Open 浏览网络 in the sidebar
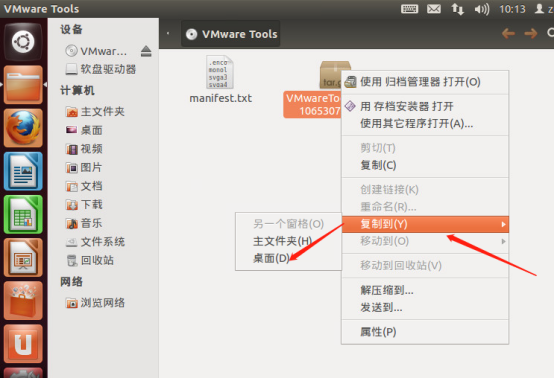The height and width of the screenshot is (379, 554). [95, 303]
